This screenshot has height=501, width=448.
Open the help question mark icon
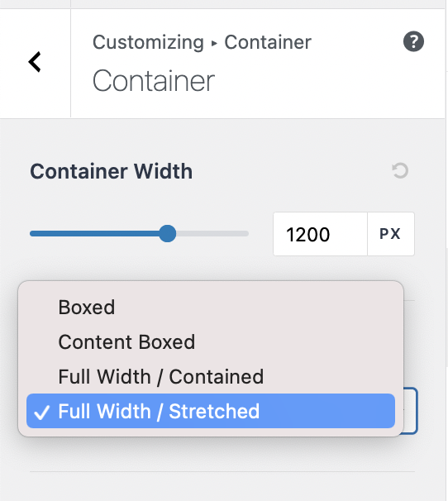click(x=413, y=41)
